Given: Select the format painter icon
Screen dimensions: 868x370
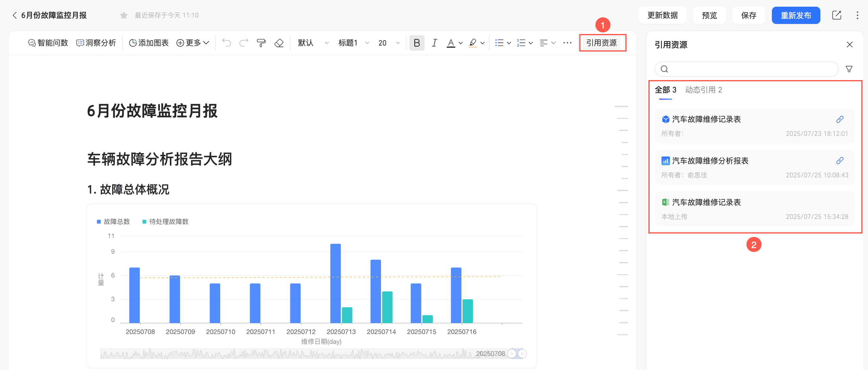Looking at the screenshot, I should (x=261, y=43).
